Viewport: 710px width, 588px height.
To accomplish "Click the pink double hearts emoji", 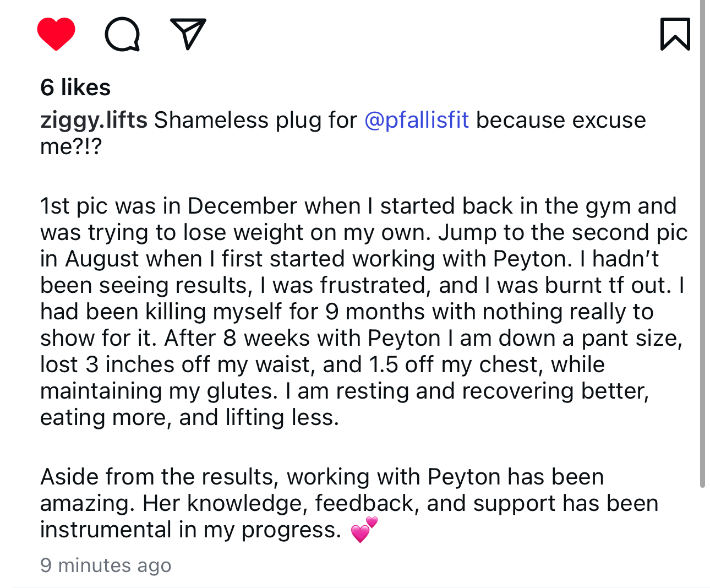I will [x=364, y=530].
